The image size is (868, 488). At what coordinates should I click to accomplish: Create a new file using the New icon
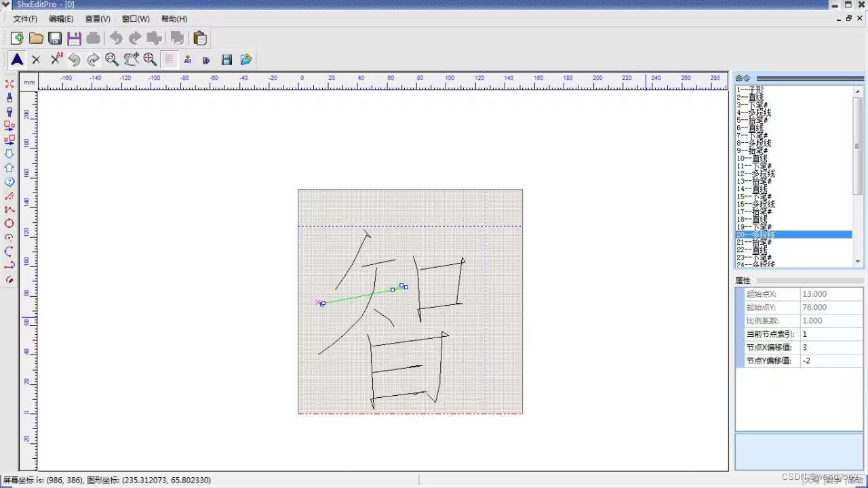coord(17,37)
